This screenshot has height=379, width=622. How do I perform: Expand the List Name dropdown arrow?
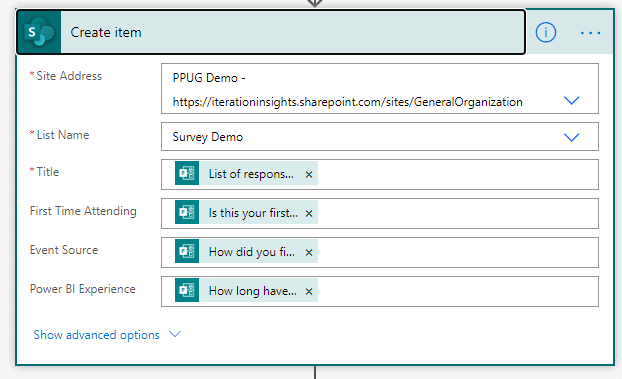point(571,137)
